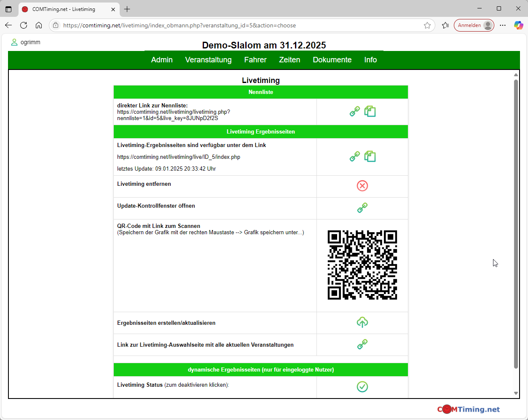Copy the Ergebnisseiten link to clipboard
The image size is (528, 420).
point(370,156)
